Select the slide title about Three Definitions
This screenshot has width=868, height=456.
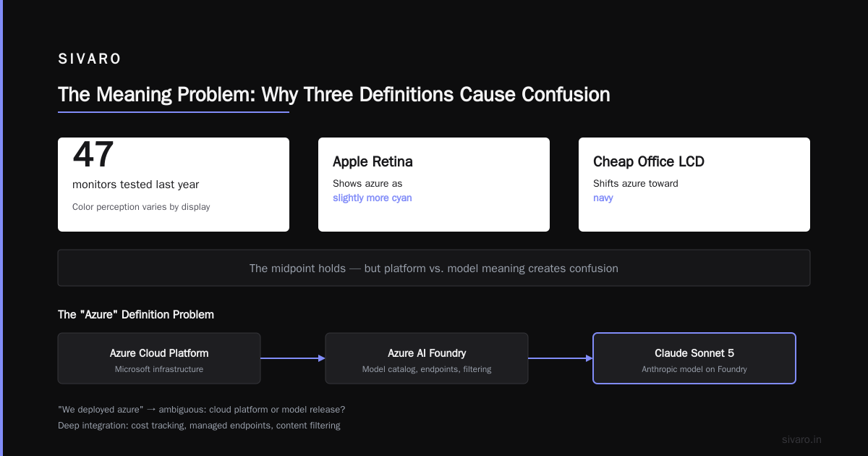[334, 95]
